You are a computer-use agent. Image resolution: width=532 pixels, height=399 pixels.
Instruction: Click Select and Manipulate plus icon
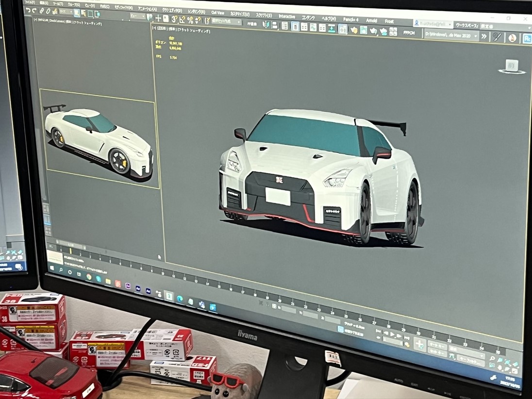[158, 18]
